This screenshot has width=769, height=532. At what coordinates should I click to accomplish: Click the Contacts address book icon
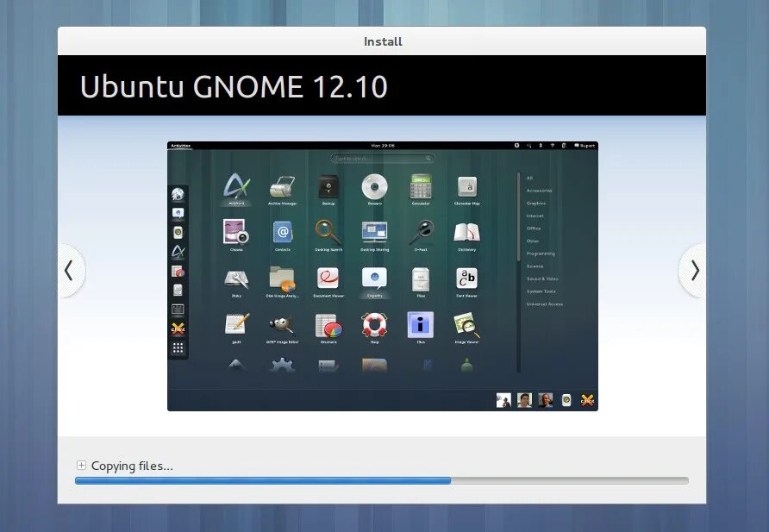[x=283, y=232]
